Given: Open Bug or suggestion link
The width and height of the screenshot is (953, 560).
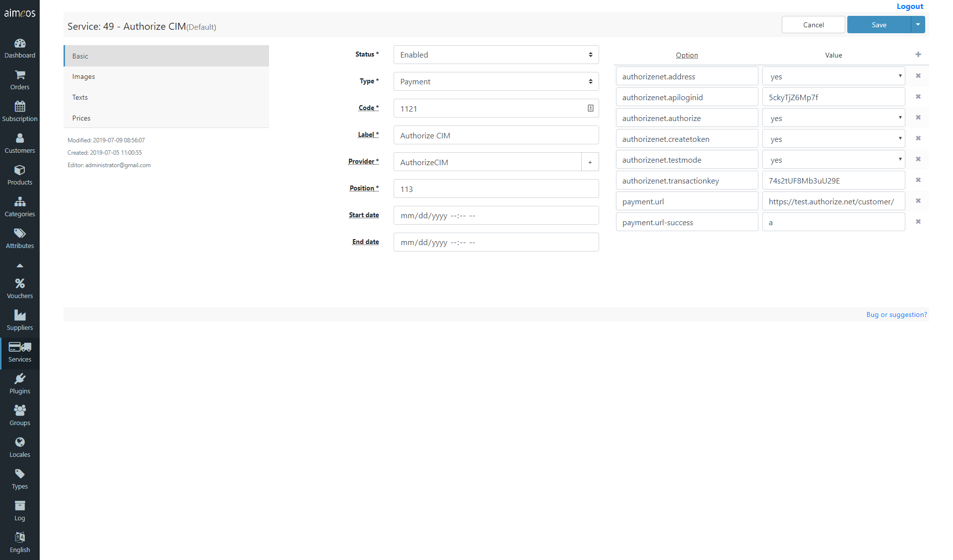Looking at the screenshot, I should (896, 314).
